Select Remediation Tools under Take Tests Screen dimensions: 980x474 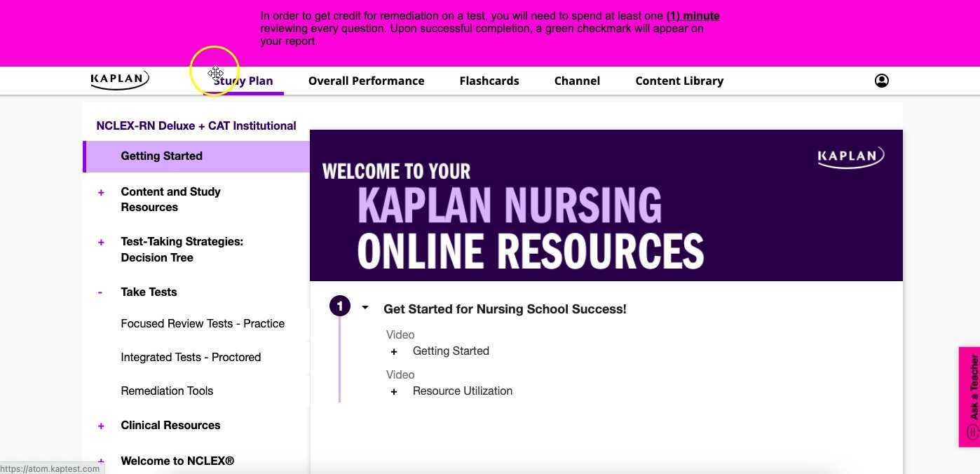(167, 391)
